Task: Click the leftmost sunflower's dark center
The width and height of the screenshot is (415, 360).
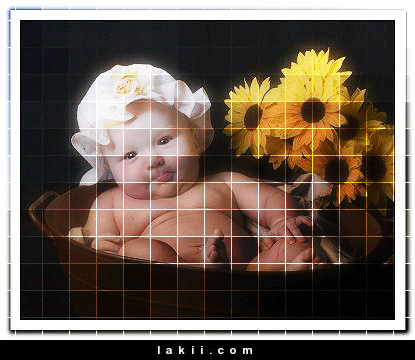Action: [253, 117]
